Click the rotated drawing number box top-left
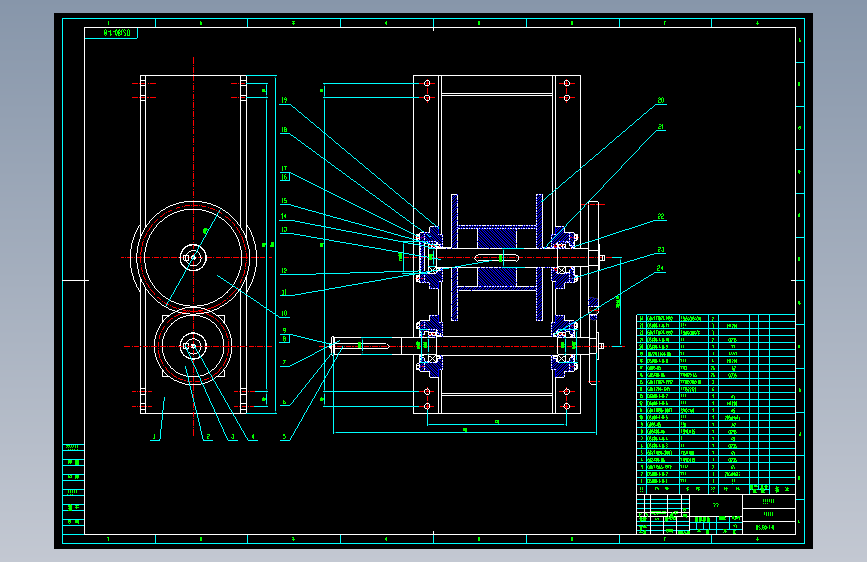This screenshot has height=562, width=867. tap(111, 33)
